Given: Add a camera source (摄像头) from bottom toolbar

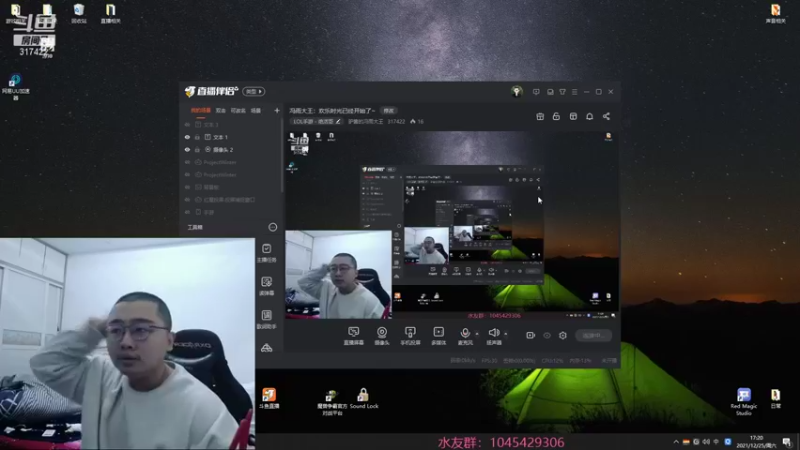Looking at the screenshot, I should [x=382, y=336].
